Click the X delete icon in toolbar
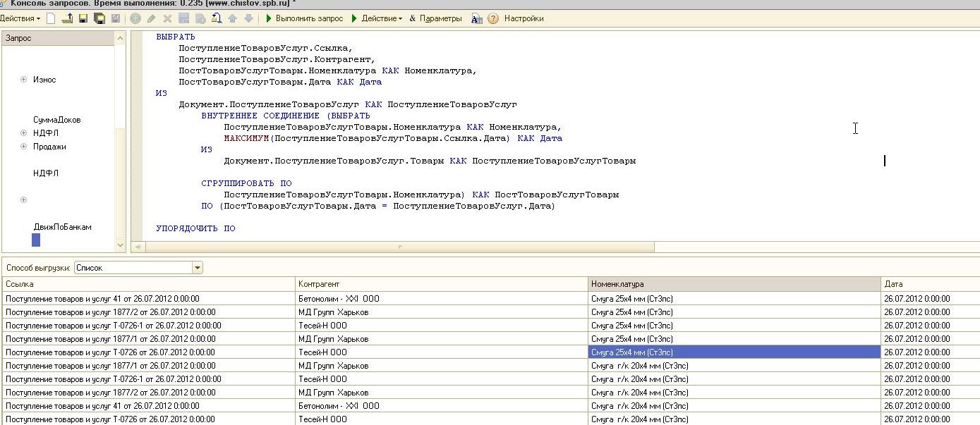 (x=167, y=18)
